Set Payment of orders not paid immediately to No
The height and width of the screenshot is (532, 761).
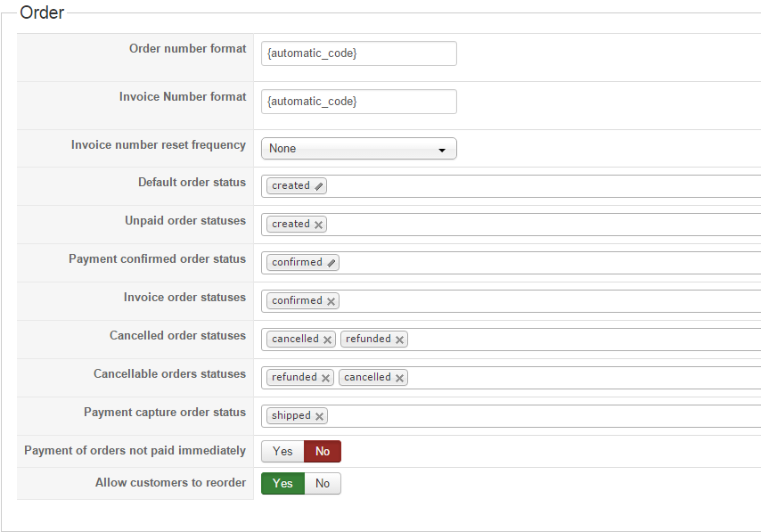(x=323, y=452)
